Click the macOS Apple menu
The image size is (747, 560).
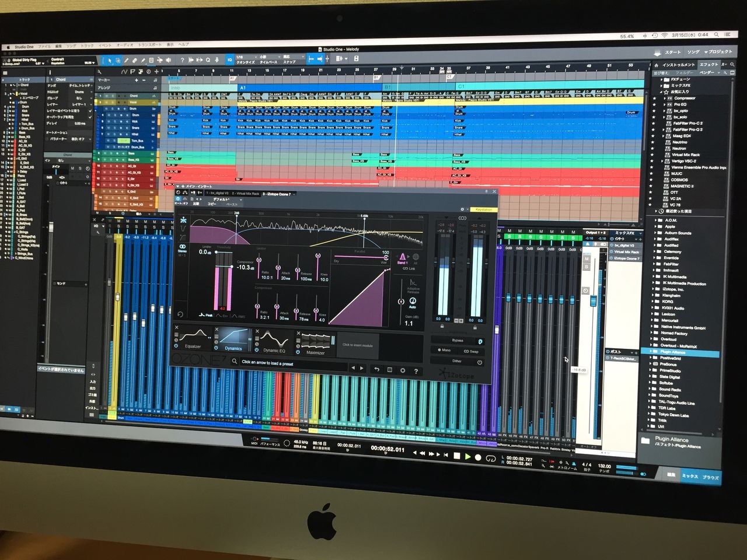click(8, 47)
